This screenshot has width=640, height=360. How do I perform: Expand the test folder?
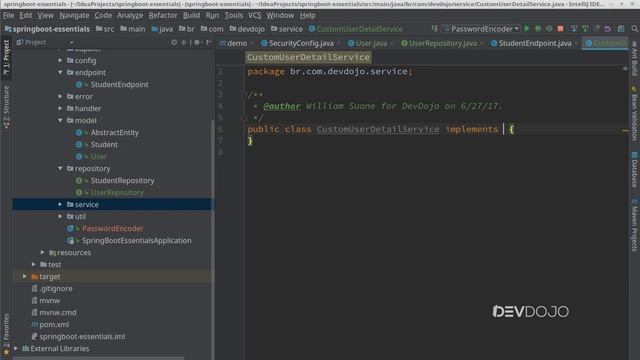33,264
